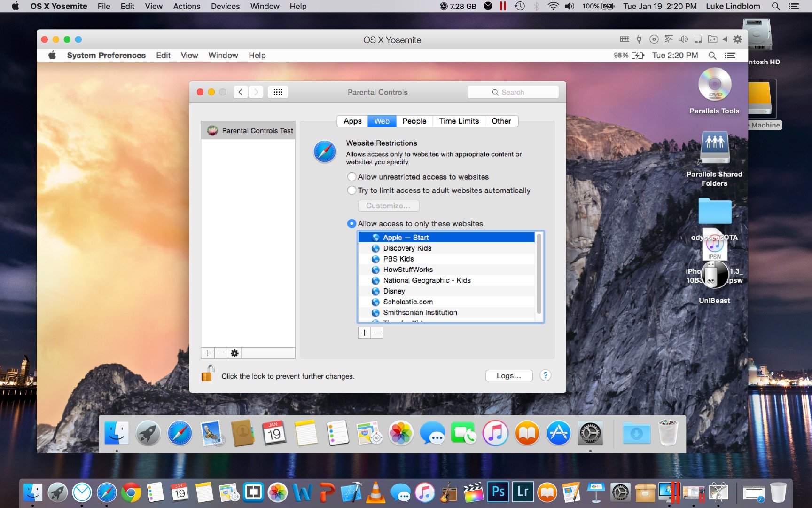Click the network web icon in the Parallels title bar
This screenshot has height=508, width=812.
669,40
